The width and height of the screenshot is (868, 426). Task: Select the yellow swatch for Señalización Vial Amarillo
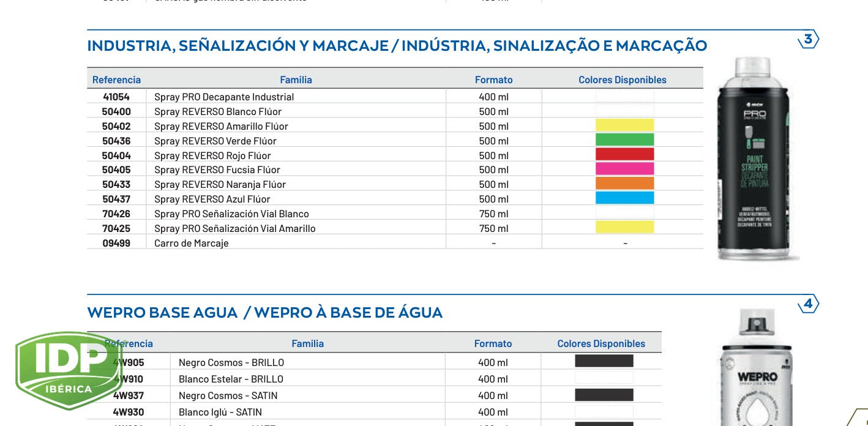coord(624,227)
